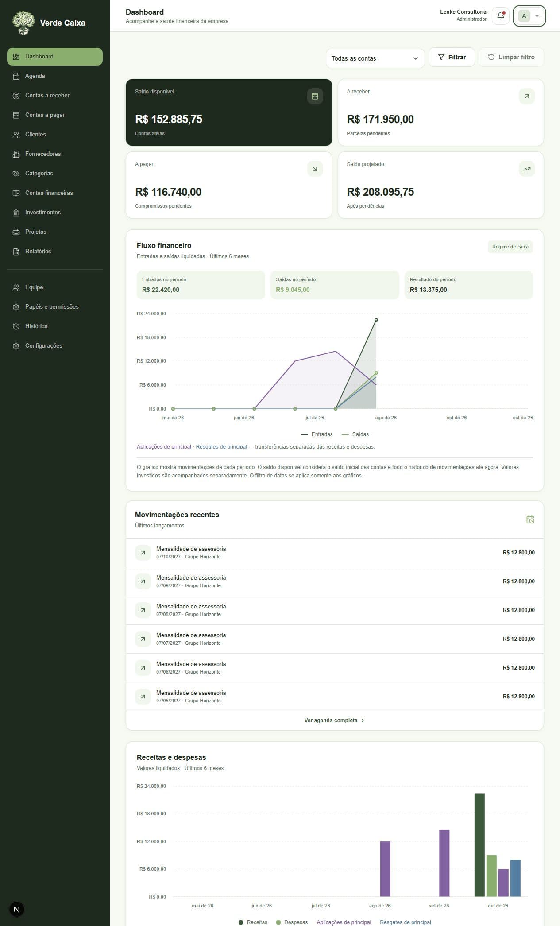560x926 pixels.
Task: Open the Todas as contas dropdown
Action: pos(375,58)
